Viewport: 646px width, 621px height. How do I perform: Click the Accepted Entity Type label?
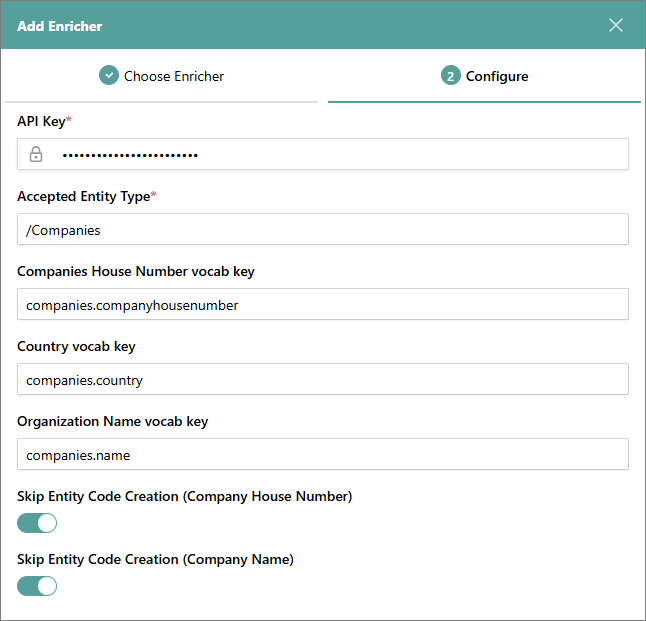[x=84, y=196]
